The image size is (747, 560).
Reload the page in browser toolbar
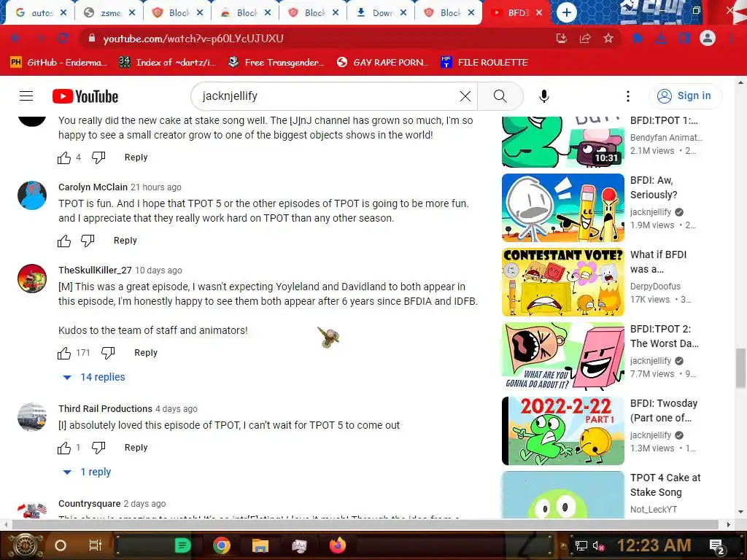coord(63,39)
